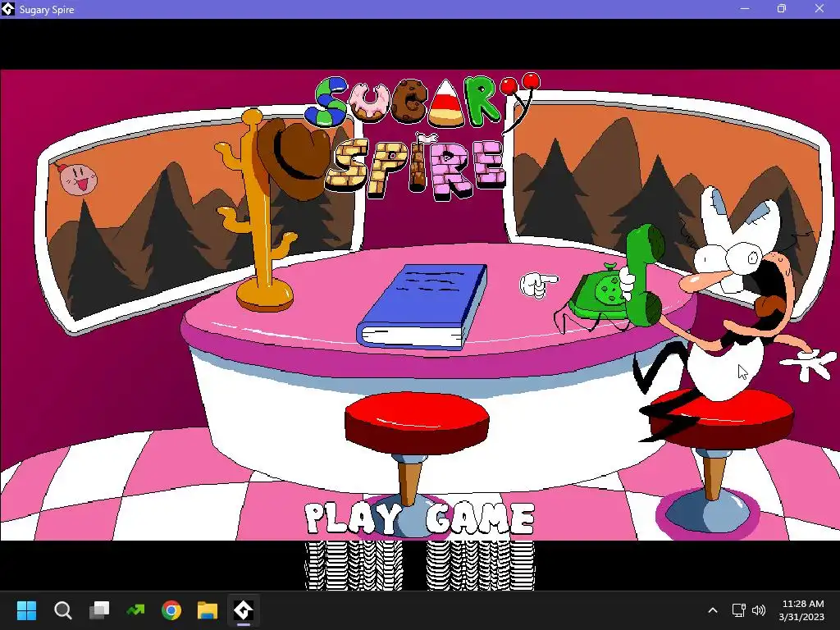This screenshot has height=630, width=840.
Task: Expand the hidden system tray icons
Action: pos(713,610)
